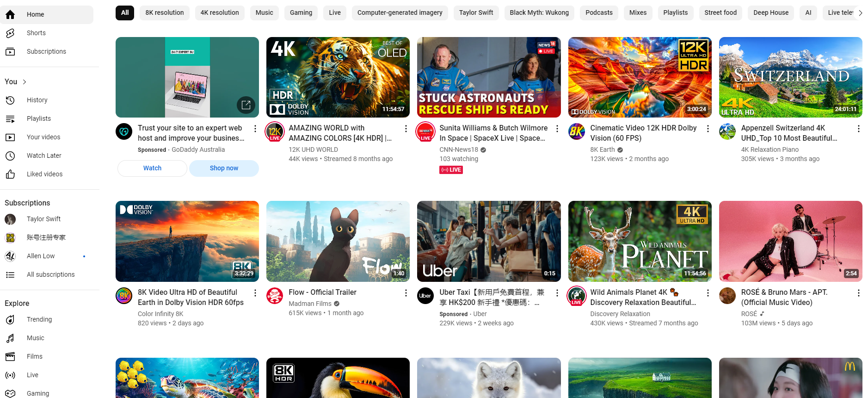Play the Wild Animals Planet 4K thumbnail
This screenshot has height=398, width=868.
click(640, 242)
